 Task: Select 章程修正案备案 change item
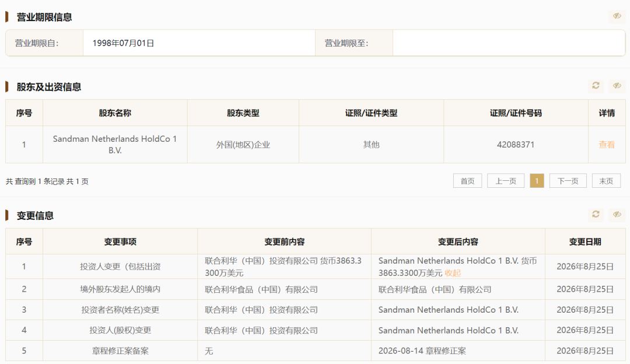120,351
